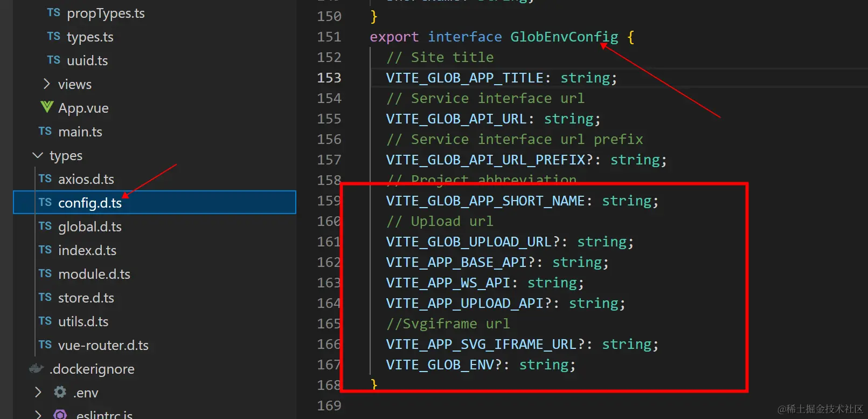The width and height of the screenshot is (868, 419).
Task: Click the '//Svgiframe url' comment
Action: [x=448, y=324]
